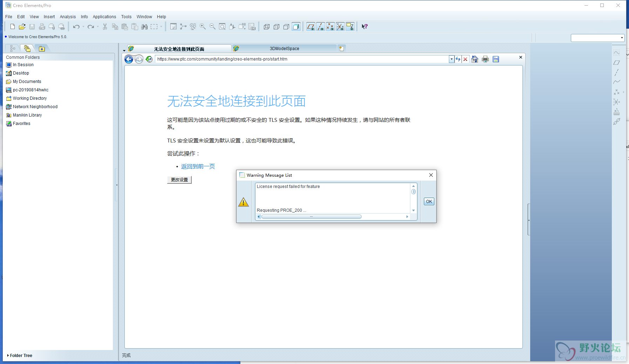Toggle datum planes display
Screen dimensions: 629x364
coord(310,27)
